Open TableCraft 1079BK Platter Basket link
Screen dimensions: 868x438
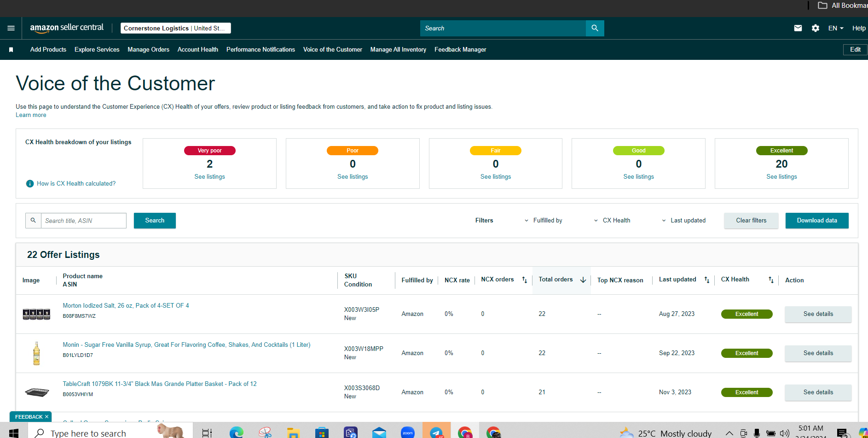[x=160, y=384]
